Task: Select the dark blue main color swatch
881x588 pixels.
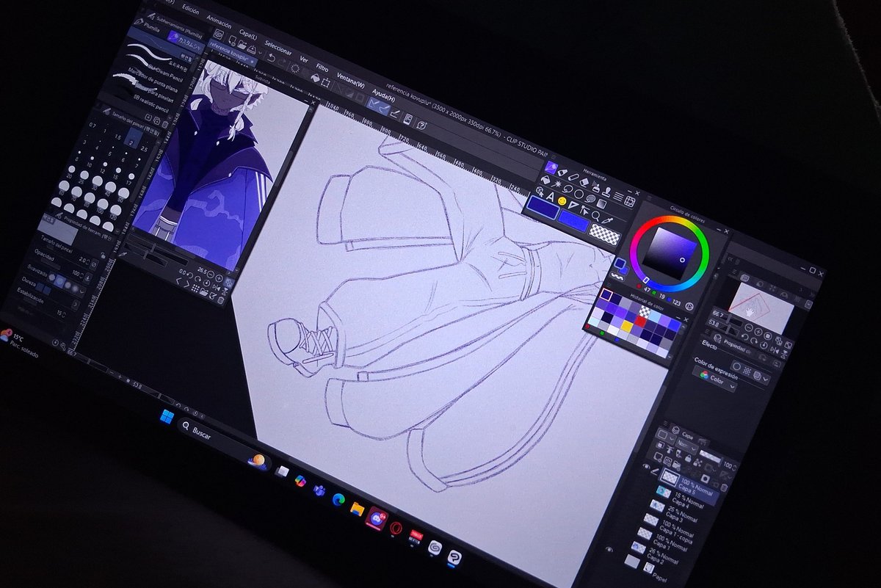Action: [x=543, y=208]
